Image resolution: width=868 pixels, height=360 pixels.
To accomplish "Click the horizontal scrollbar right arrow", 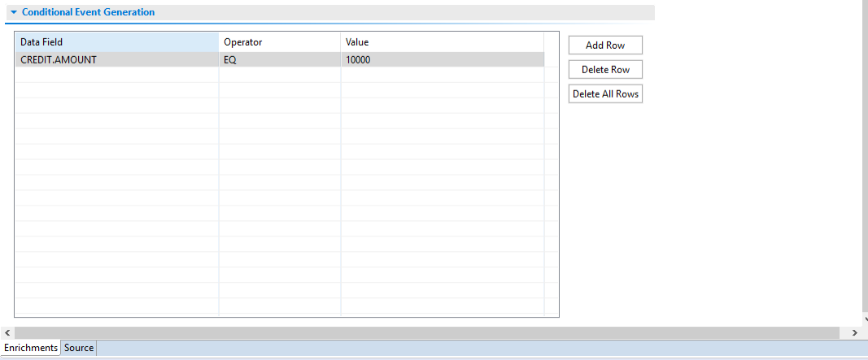I will (x=854, y=333).
